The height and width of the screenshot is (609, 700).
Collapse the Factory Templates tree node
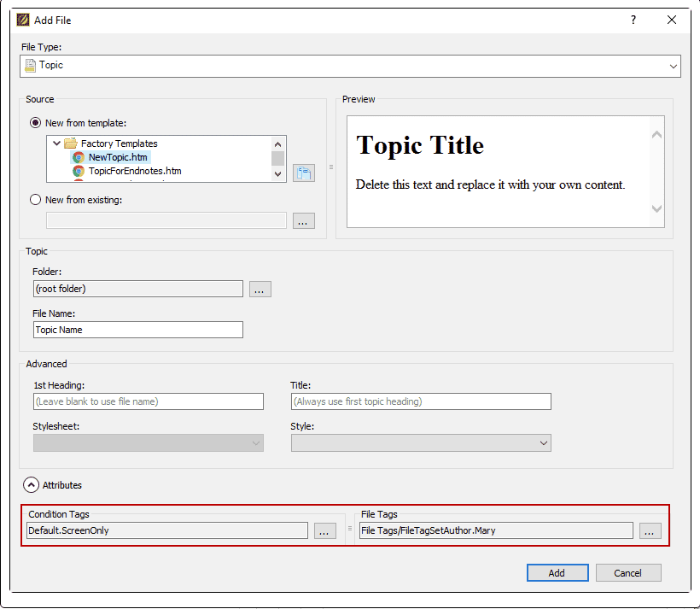coord(56,143)
